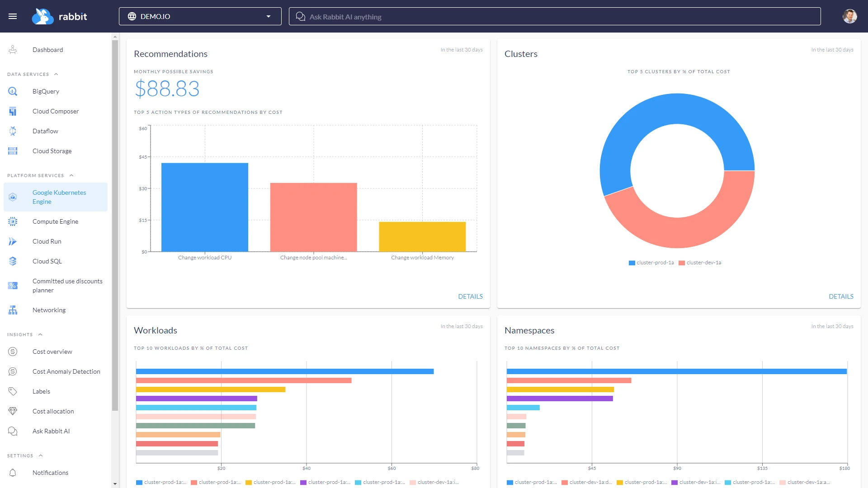Toggle the cluster-prod-1a legend entry
868x488 pixels.
pyautogui.click(x=651, y=263)
